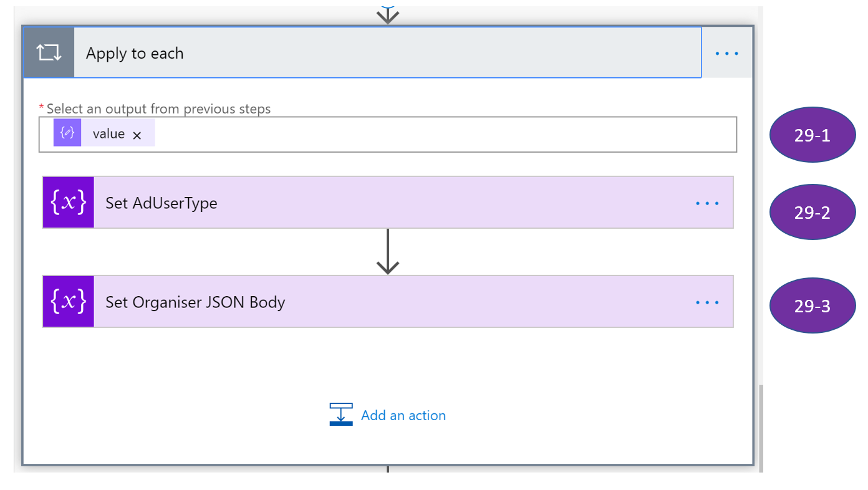Click the 29-3 annotation bubble
Image resolution: width=868 pixels, height=490 pixels.
pos(812,306)
